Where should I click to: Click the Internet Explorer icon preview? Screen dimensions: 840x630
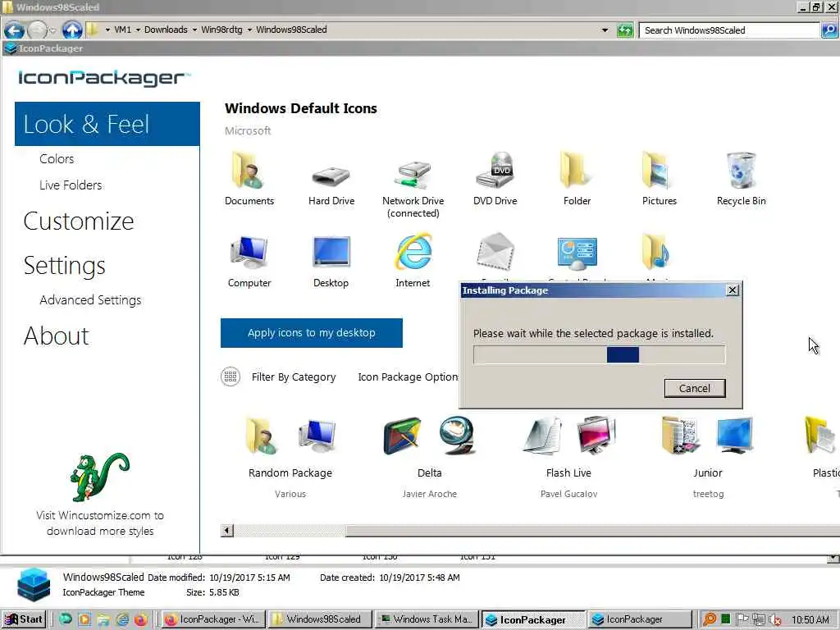[413, 251]
